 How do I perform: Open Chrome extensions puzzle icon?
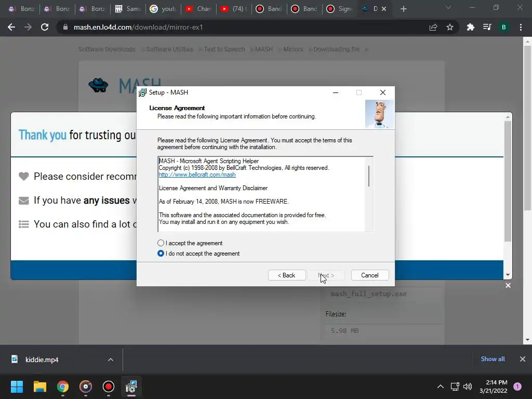point(470,27)
